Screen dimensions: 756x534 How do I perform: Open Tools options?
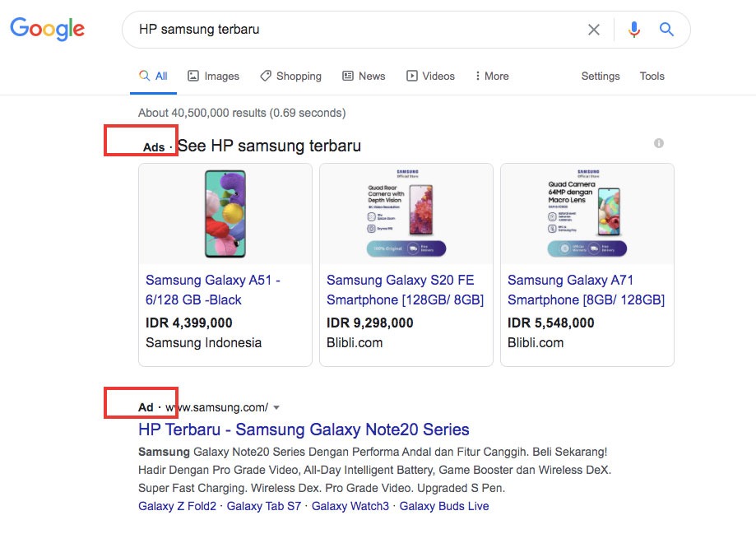pos(652,77)
